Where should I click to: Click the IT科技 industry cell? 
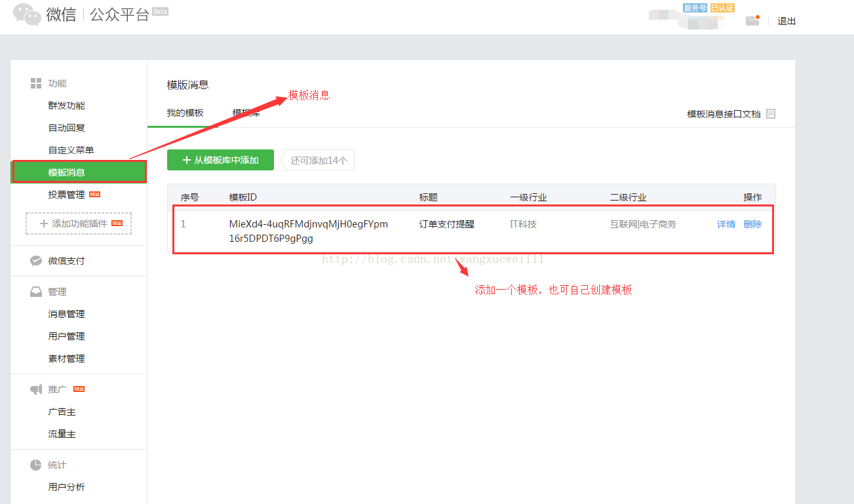coord(523,224)
